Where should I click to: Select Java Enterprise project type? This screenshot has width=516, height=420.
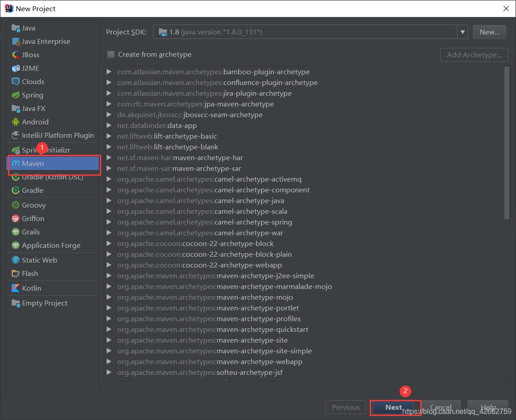(53, 42)
